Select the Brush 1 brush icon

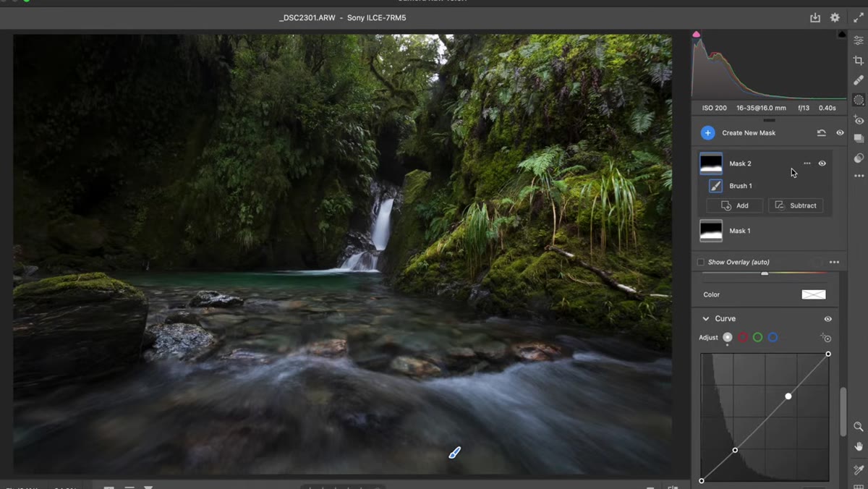point(715,186)
